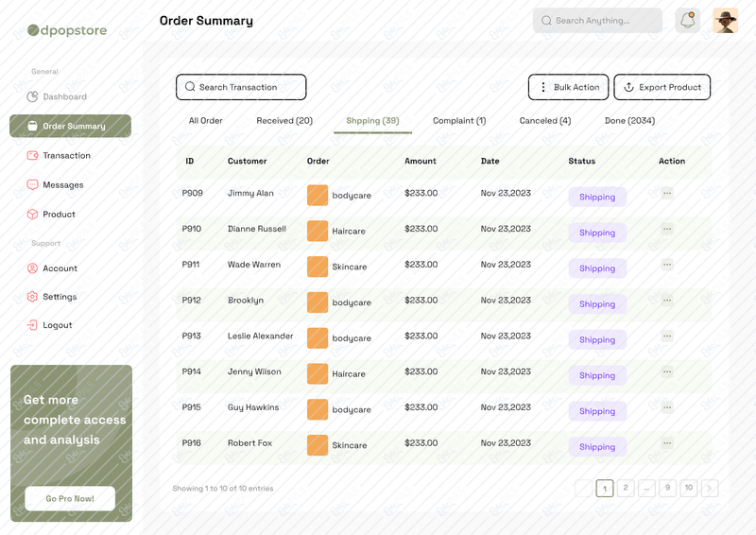Open action menu for order P915
756x535 pixels.
click(667, 407)
